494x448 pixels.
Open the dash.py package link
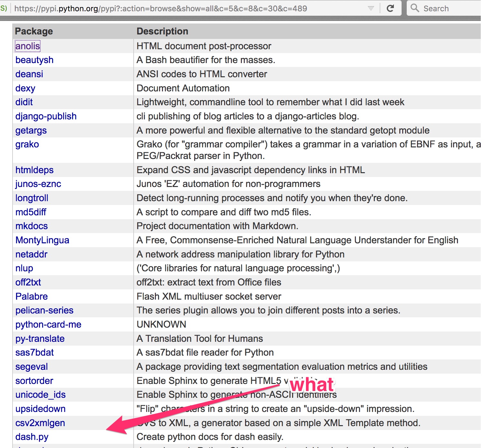click(x=32, y=437)
